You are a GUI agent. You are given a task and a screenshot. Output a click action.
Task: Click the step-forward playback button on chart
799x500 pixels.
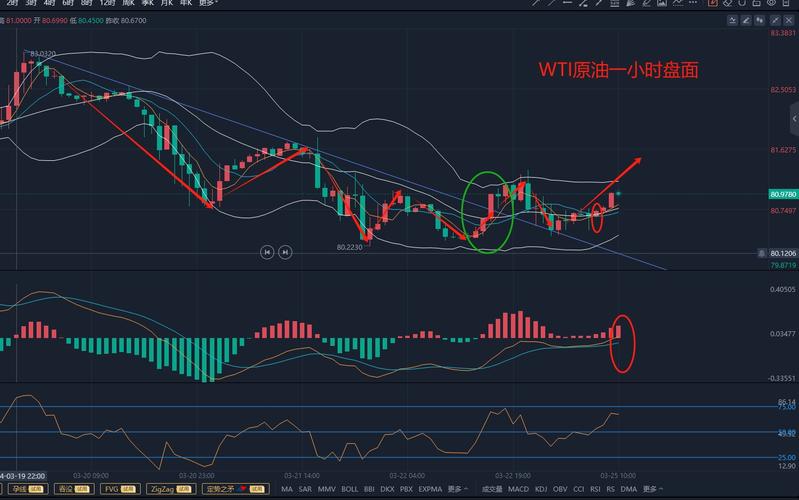[285, 252]
